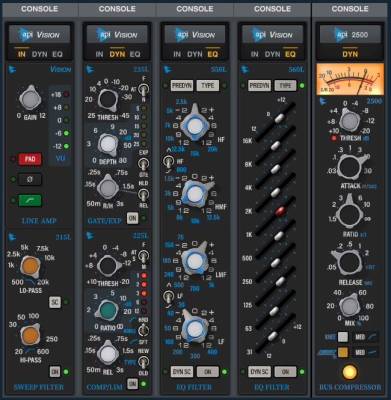Click DYN SC button on 560L graphic EQ
Image resolution: width=391 pixels, height=400 pixels.
(x=259, y=372)
